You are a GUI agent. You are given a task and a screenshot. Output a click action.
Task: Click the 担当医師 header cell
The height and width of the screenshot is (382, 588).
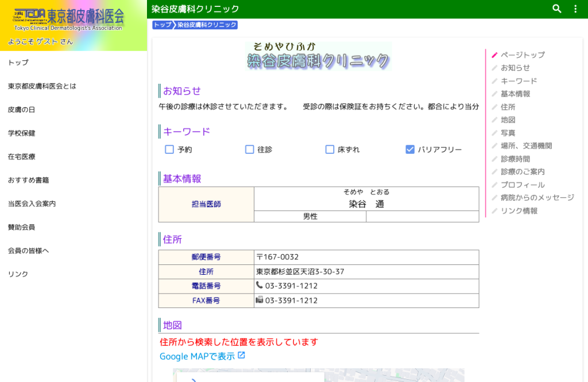tap(206, 204)
